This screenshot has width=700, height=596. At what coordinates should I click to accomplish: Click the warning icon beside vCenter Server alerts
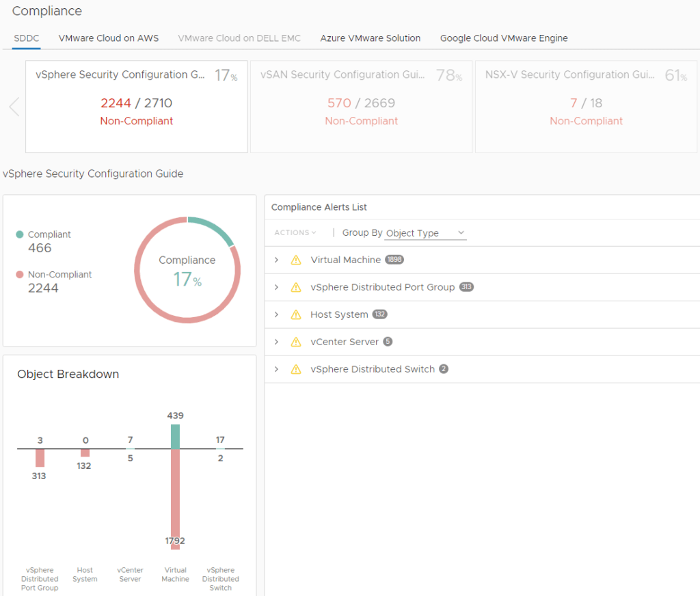tap(296, 342)
